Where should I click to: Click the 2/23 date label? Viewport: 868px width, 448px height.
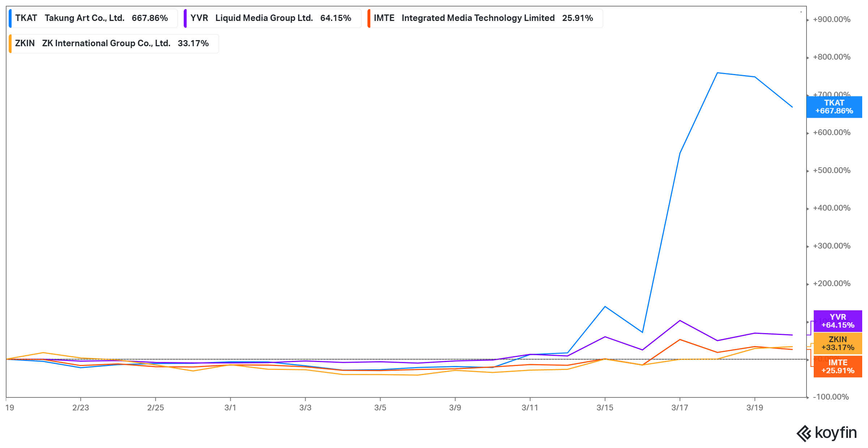pyautogui.click(x=81, y=408)
